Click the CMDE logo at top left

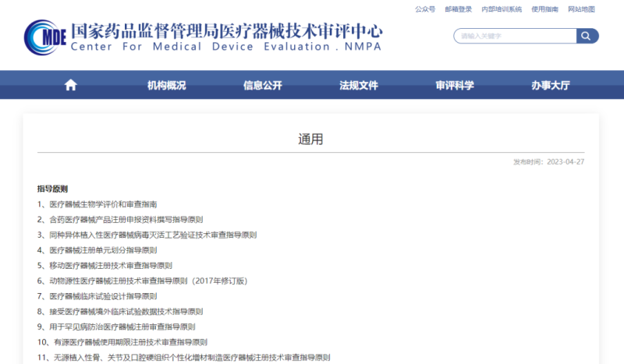point(44,37)
